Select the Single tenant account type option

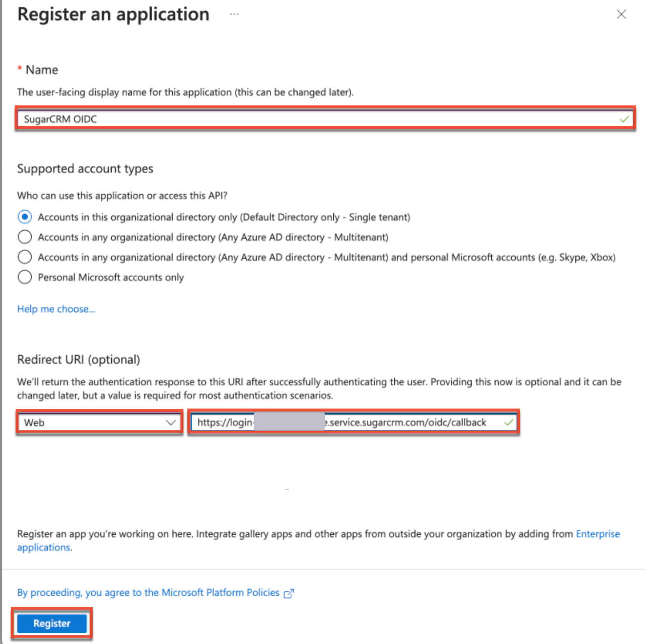[24, 217]
